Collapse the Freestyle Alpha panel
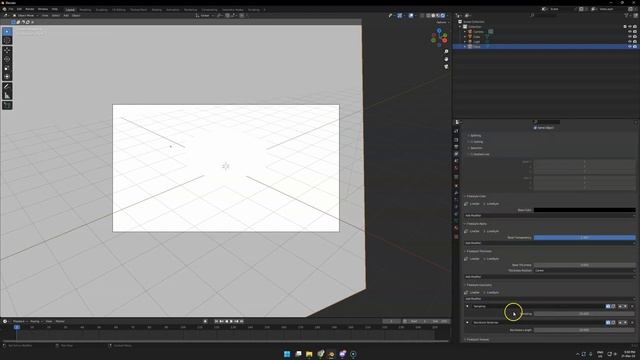640x360 pixels. 465,224
